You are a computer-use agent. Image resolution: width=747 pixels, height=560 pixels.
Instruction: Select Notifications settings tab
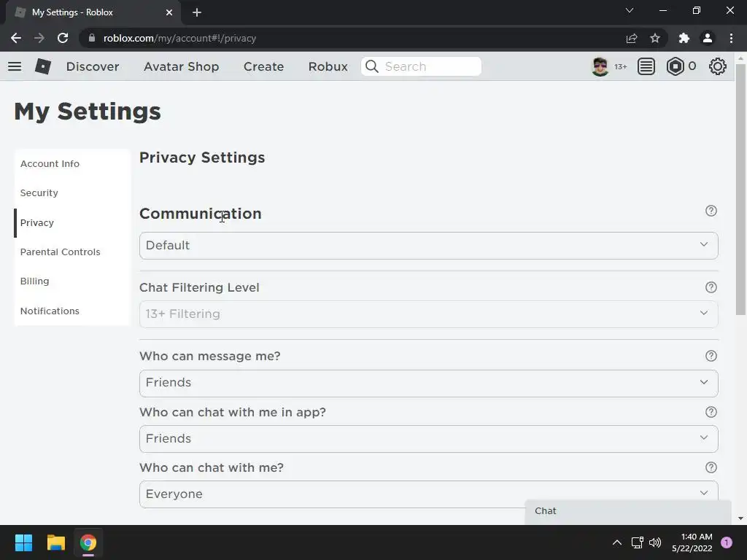coord(72,311)
